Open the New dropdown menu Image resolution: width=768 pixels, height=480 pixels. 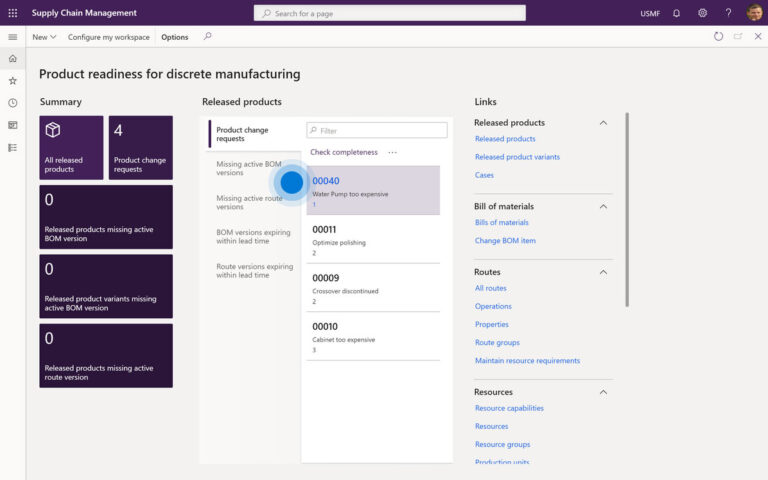(44, 37)
